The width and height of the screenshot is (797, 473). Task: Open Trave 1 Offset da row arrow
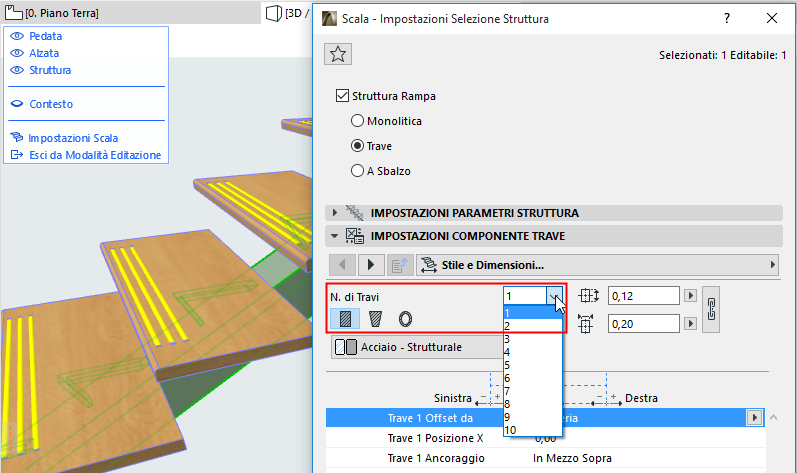754,418
